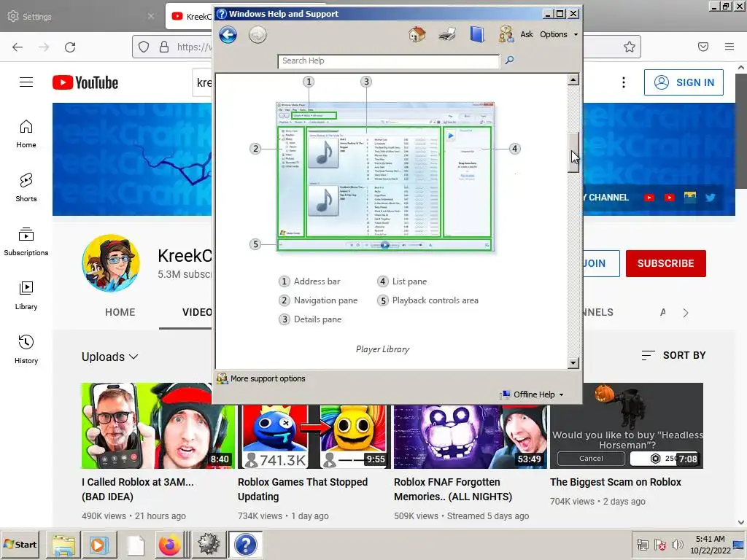
Task: Go to YouTube Home in sidebar
Action: click(26, 134)
